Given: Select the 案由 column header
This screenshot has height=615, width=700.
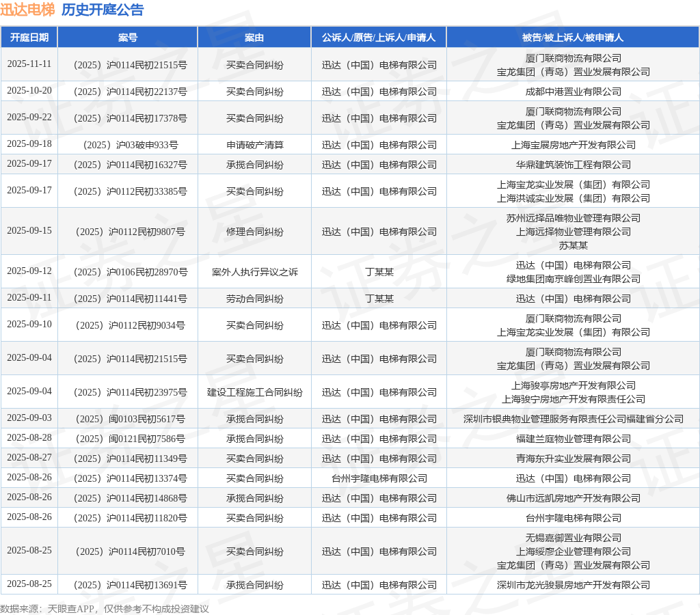Looking at the screenshot, I should coord(254,38).
